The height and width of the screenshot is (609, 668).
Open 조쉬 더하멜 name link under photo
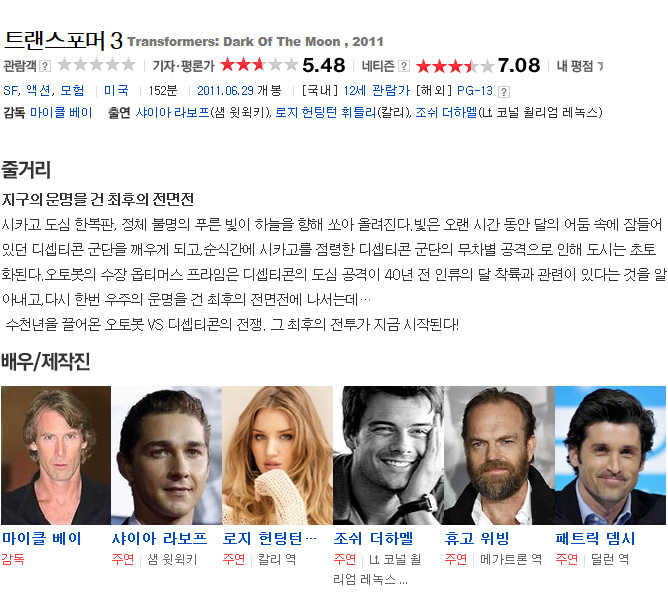[374, 539]
